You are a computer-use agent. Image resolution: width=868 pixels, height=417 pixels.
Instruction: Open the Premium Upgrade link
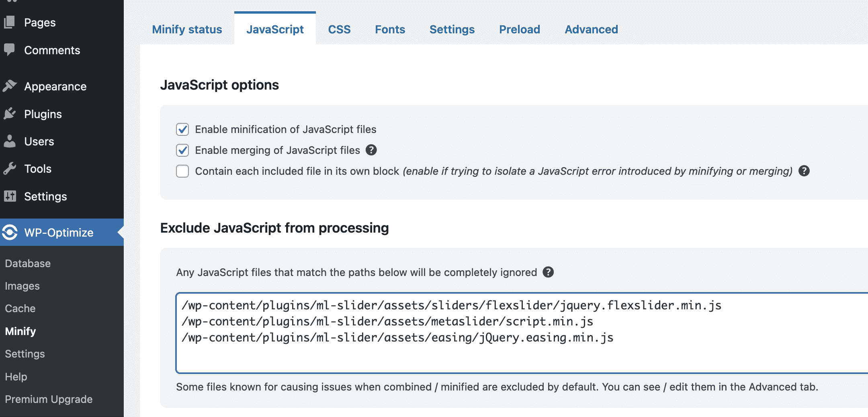pos(49,399)
